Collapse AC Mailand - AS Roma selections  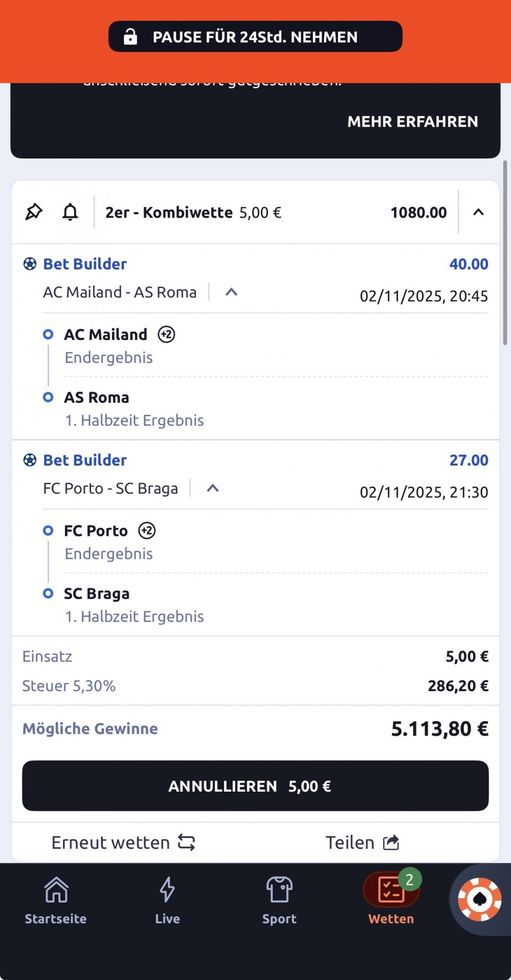(x=231, y=292)
